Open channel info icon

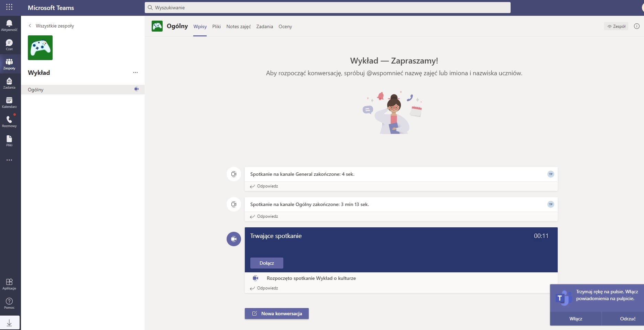click(x=637, y=26)
